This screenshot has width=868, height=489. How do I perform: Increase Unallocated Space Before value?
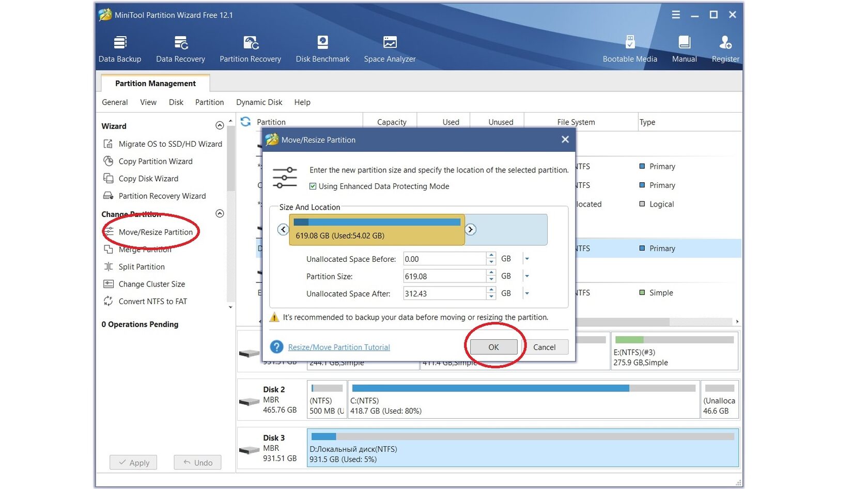(491, 256)
